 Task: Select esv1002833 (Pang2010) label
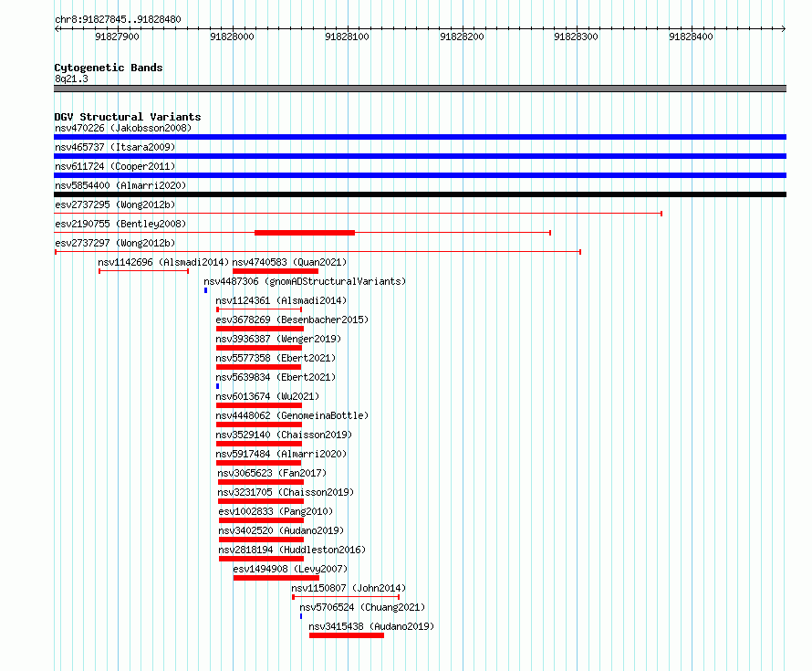tap(276, 511)
